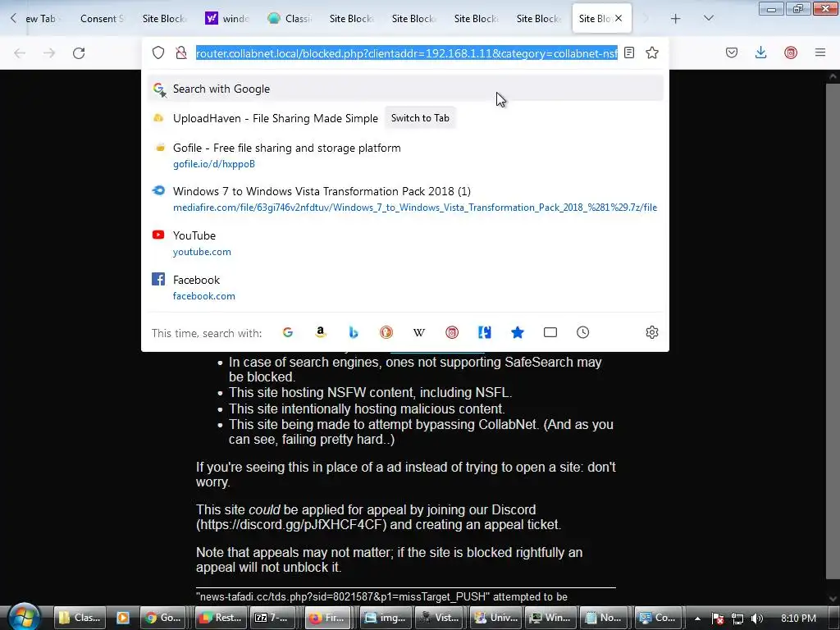Open the 'Vist...' taskbar button
This screenshot has height=630, width=840.
tap(438, 618)
